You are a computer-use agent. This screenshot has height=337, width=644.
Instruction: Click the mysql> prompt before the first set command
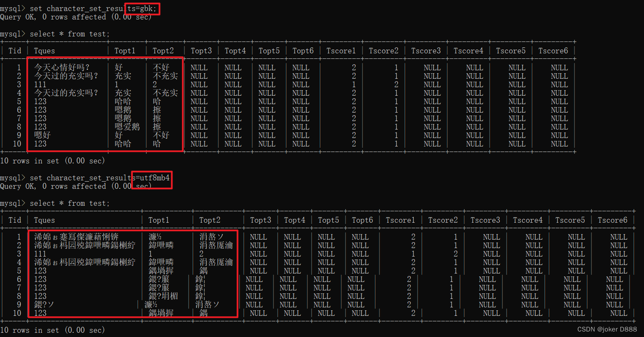(x=13, y=8)
